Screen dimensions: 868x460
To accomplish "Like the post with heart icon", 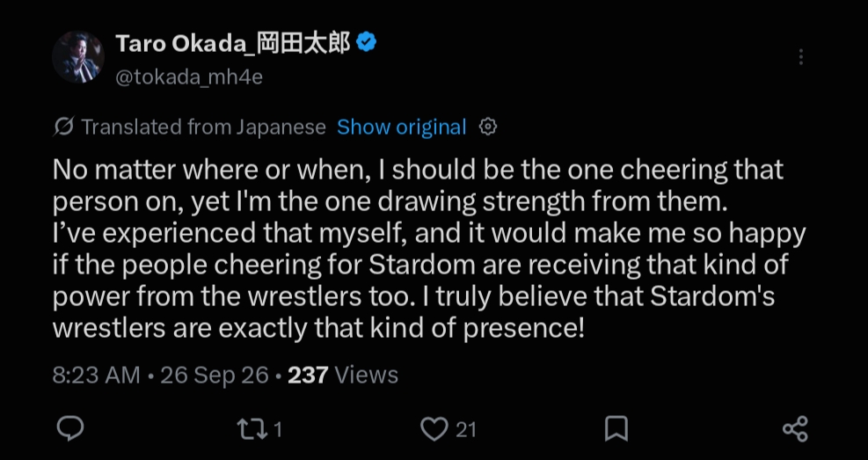I will 434,429.
